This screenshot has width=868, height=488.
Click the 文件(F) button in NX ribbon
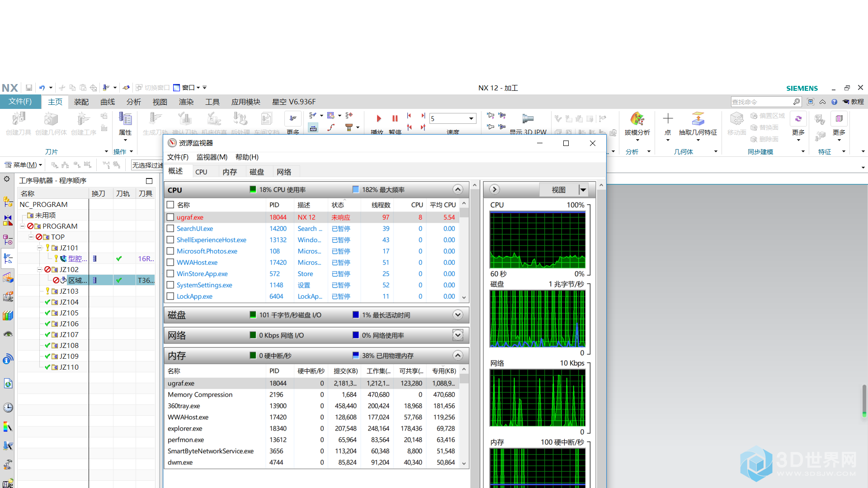click(20, 102)
